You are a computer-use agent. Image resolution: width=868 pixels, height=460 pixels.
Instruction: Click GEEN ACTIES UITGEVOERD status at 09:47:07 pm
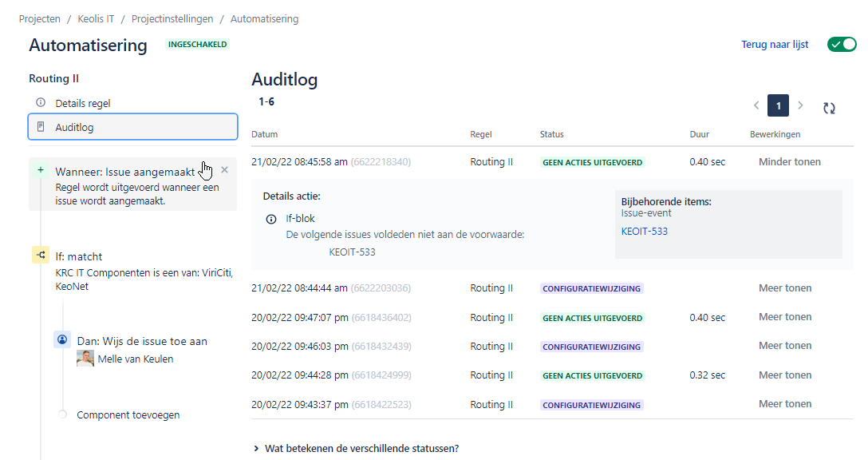click(x=592, y=318)
